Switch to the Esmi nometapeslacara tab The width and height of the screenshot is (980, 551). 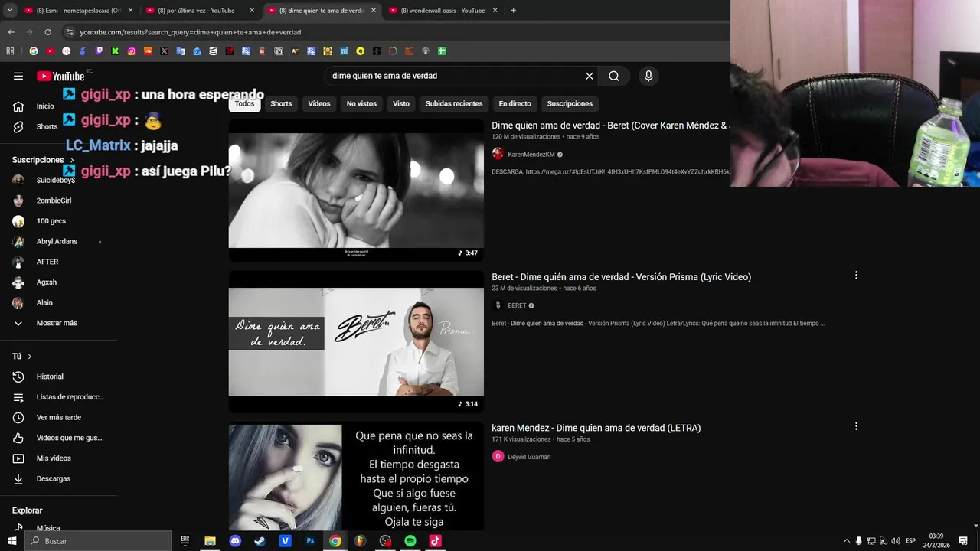point(79,11)
